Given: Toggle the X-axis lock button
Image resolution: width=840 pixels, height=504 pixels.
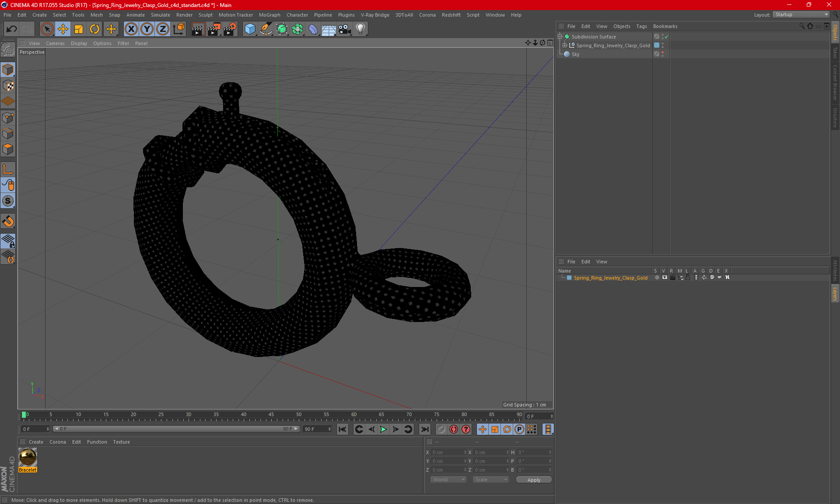Looking at the screenshot, I should click(x=131, y=29).
